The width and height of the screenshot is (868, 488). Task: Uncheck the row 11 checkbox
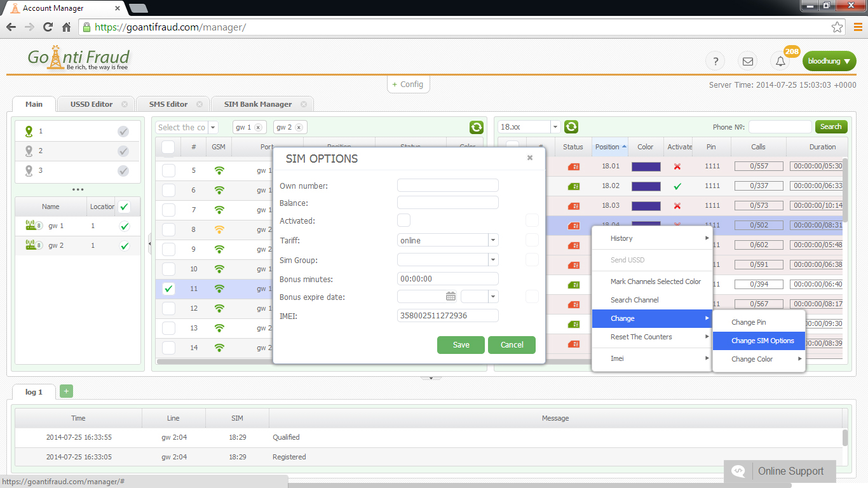[x=168, y=288]
